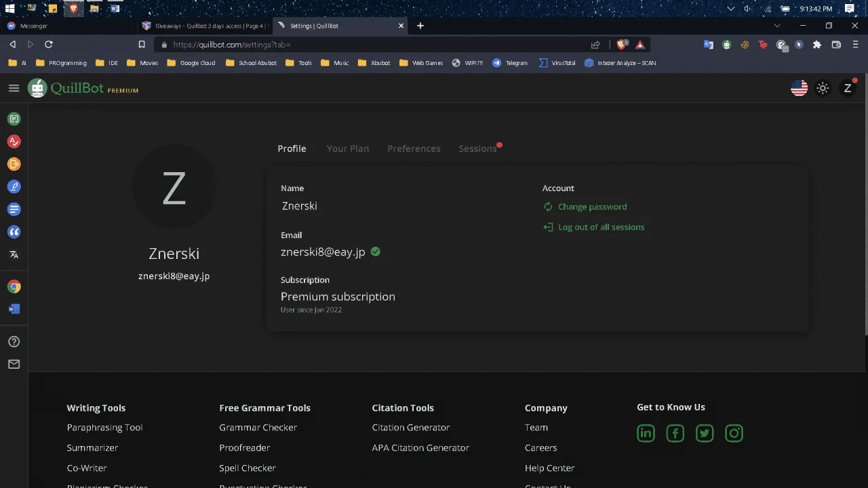The width and height of the screenshot is (868, 488).
Task: Toggle light/dark mode sun icon
Action: coord(823,88)
